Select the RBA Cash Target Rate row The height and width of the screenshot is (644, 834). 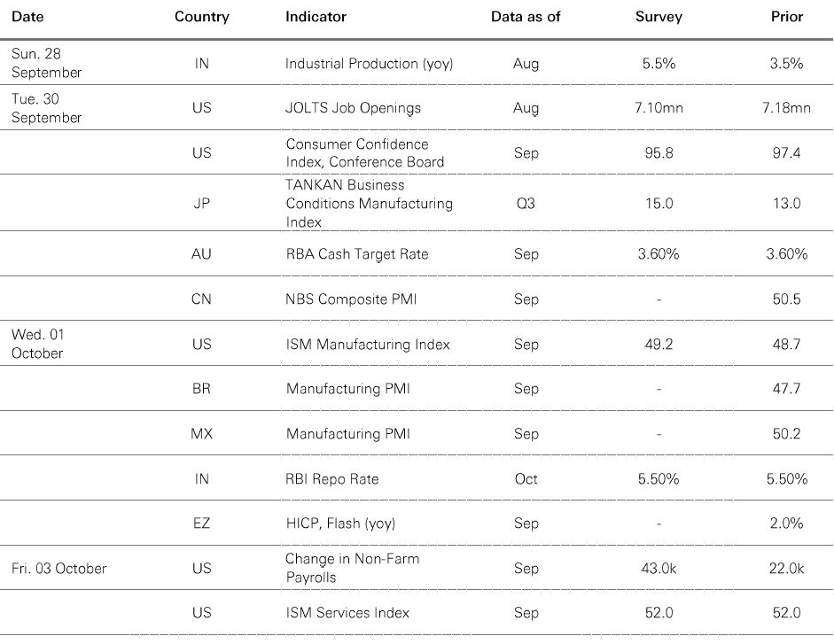[x=356, y=254]
